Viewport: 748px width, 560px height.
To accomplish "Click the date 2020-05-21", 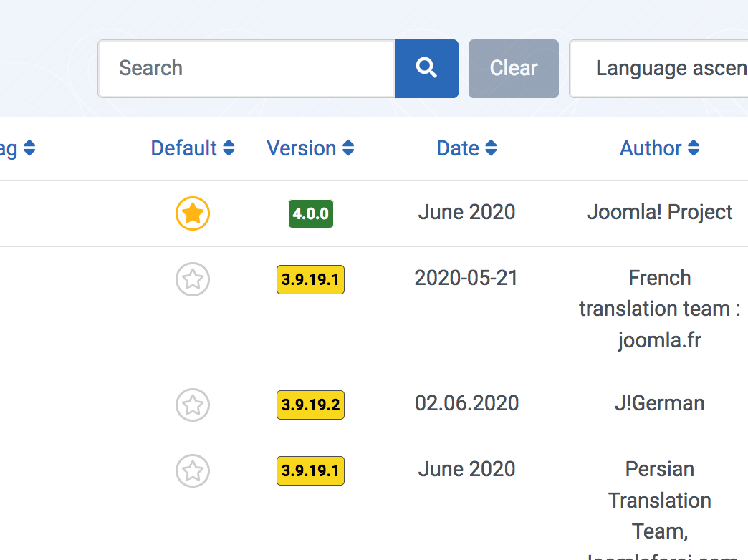I will point(466,278).
